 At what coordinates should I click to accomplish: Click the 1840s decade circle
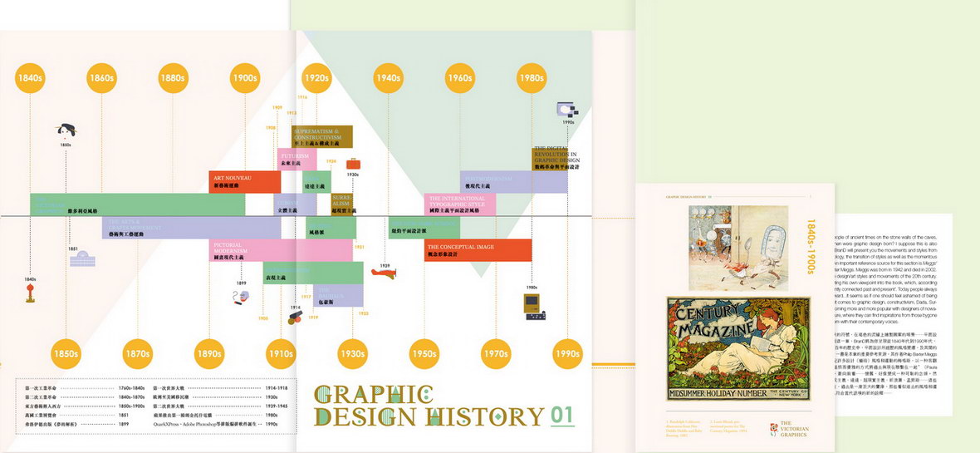click(30, 78)
